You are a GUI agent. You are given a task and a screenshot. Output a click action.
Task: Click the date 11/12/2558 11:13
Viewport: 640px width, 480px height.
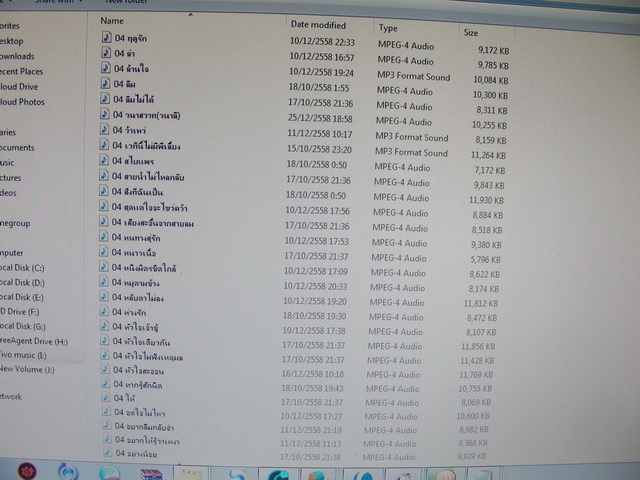point(311,443)
